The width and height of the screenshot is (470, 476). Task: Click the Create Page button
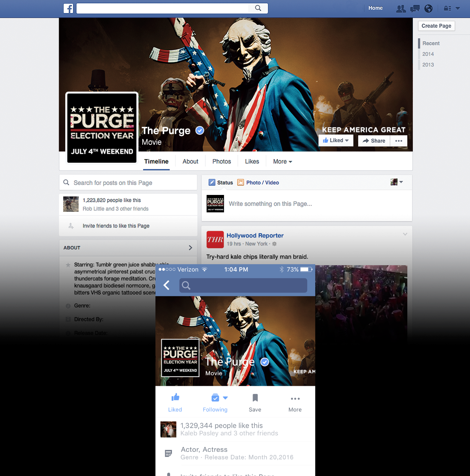[436, 26]
